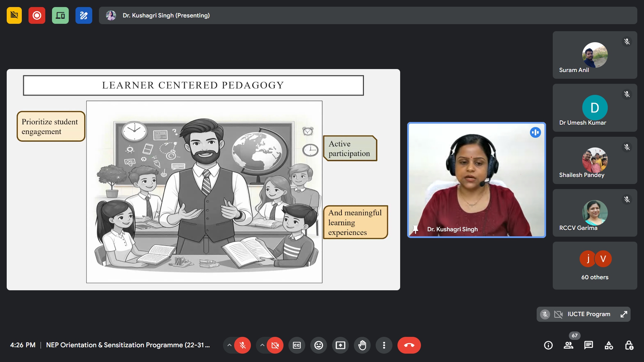Viewport: 644px width, 362px height.
Task: Click the red recording extension icon
Action: click(x=37, y=15)
